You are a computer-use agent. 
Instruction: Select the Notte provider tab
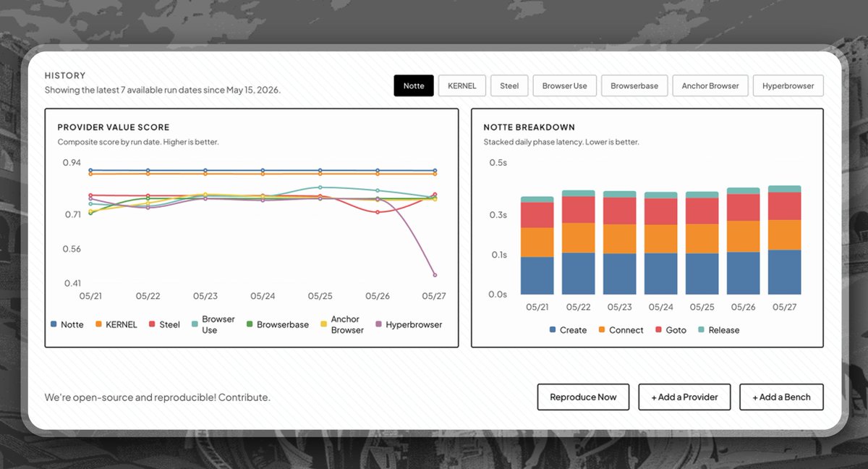[414, 85]
